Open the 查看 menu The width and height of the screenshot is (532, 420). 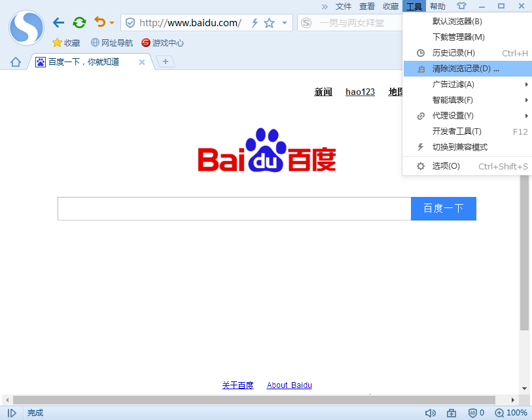[x=367, y=7]
